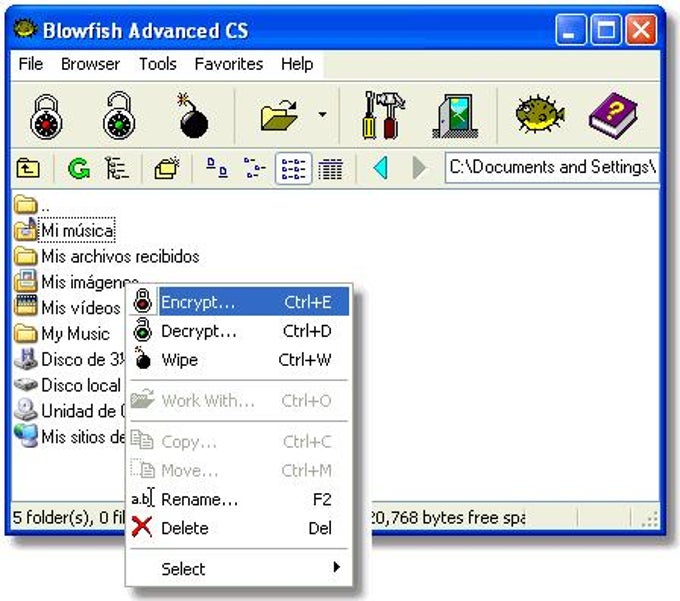Click the blowfish title bar icon
Viewport: 680px width, 601px height.
click(25, 29)
